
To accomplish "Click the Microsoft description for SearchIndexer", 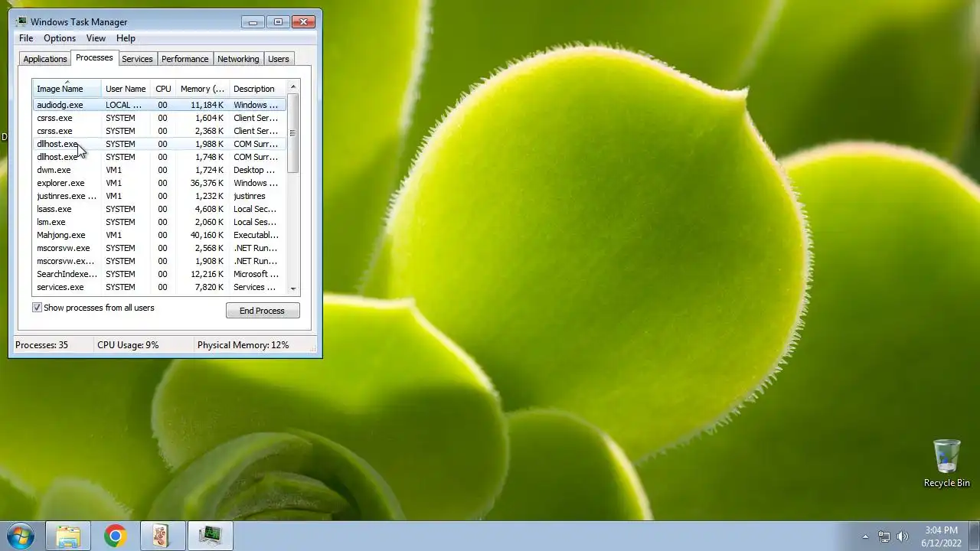I will (256, 274).
